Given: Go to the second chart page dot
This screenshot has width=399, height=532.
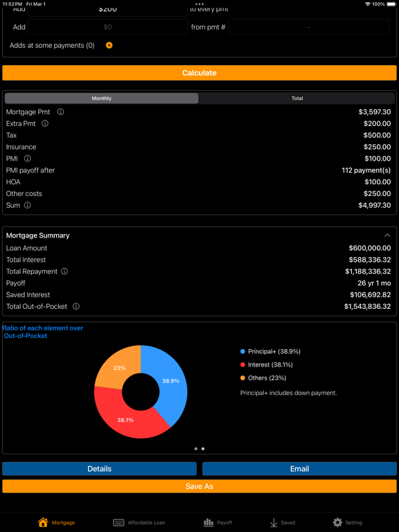Looking at the screenshot, I should click(x=203, y=449).
